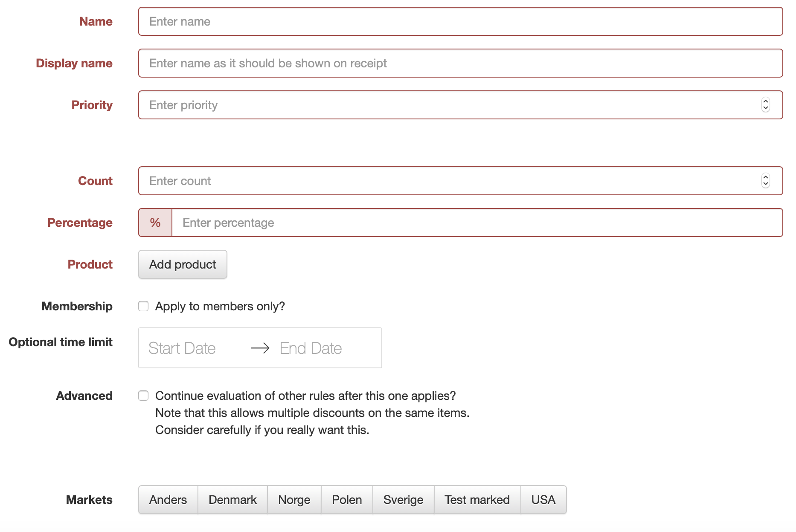Click the percent sign addon icon
Screen dimensions: 796x532
155,223
